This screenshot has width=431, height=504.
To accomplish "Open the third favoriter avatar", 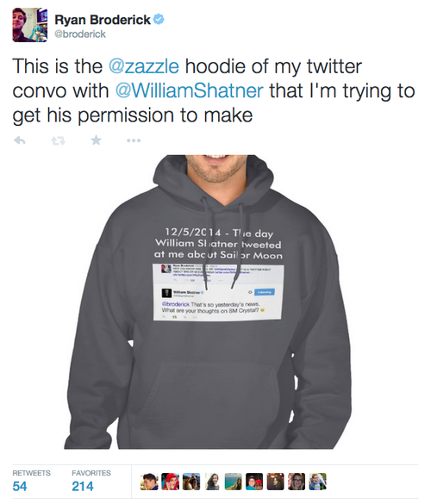I will coord(191,482).
